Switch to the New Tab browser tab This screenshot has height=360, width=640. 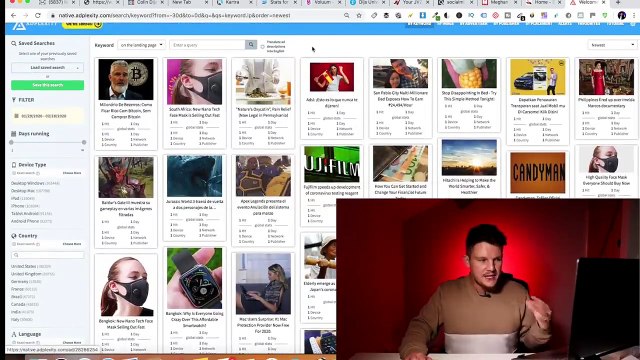[186, 2]
